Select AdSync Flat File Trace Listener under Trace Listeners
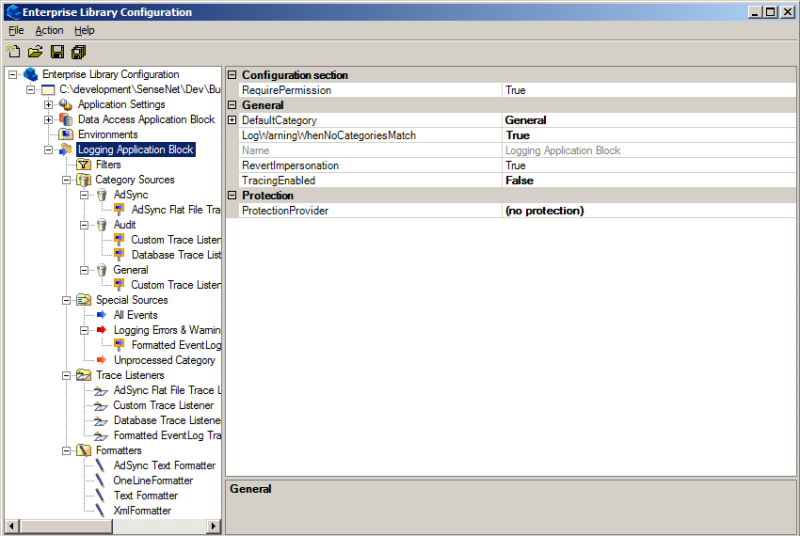 tap(167, 391)
